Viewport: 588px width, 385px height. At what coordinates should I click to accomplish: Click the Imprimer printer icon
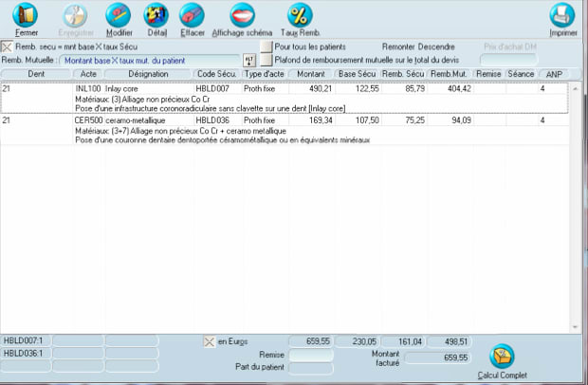pos(562,16)
